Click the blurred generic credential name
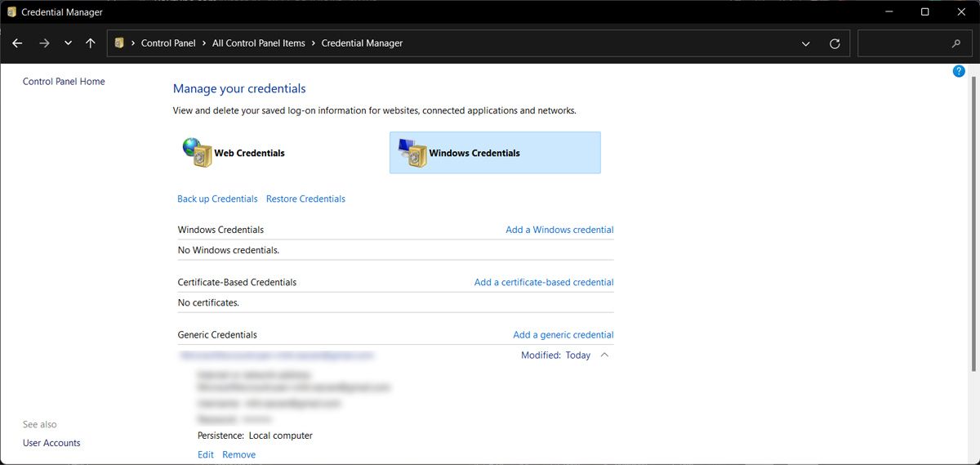 click(x=277, y=355)
